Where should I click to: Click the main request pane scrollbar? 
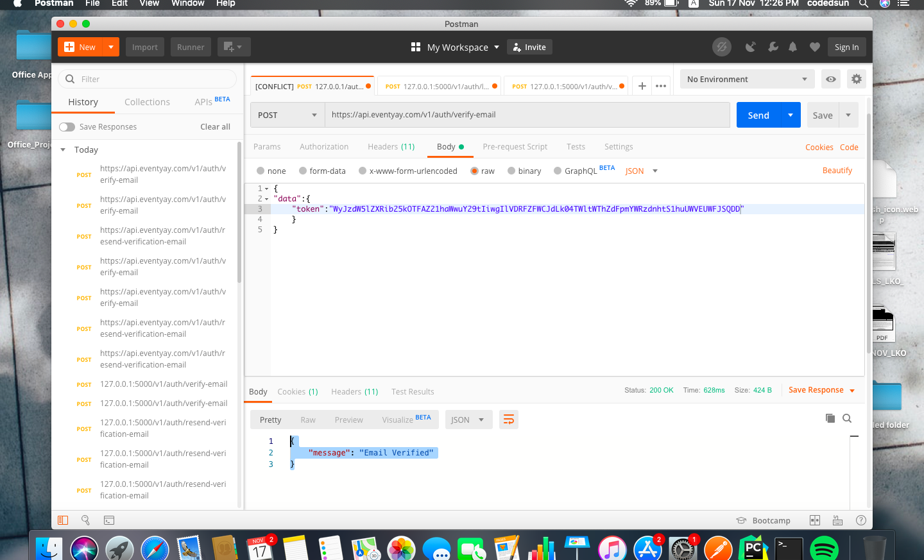pyautogui.click(x=869, y=234)
